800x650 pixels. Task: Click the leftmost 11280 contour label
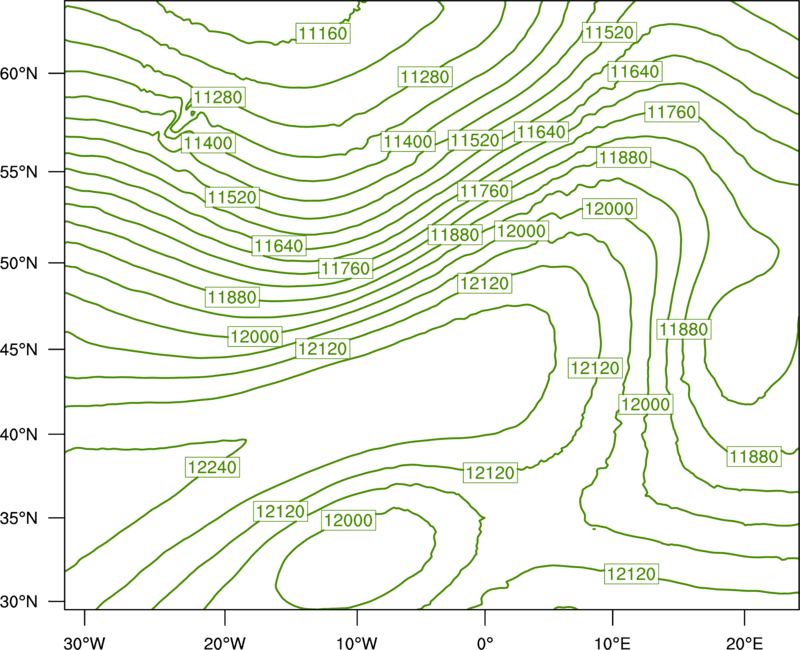218,97
